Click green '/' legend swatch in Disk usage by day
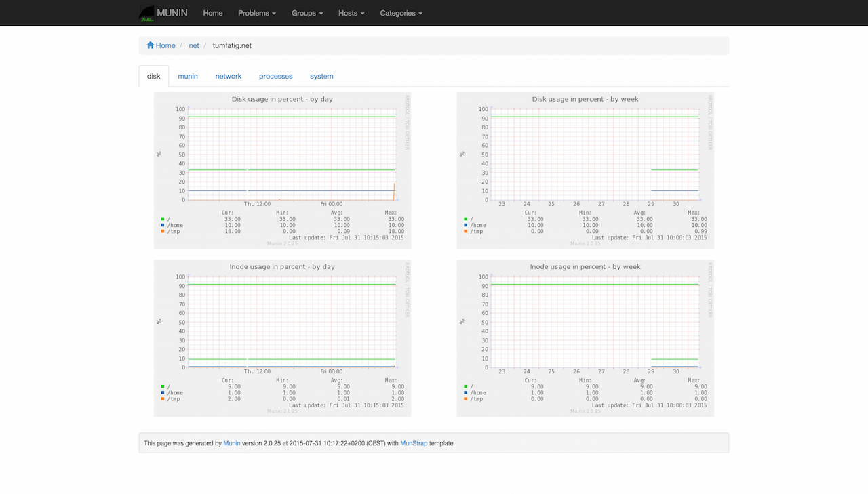Screen dimensions: 868x494 [x=163, y=219]
